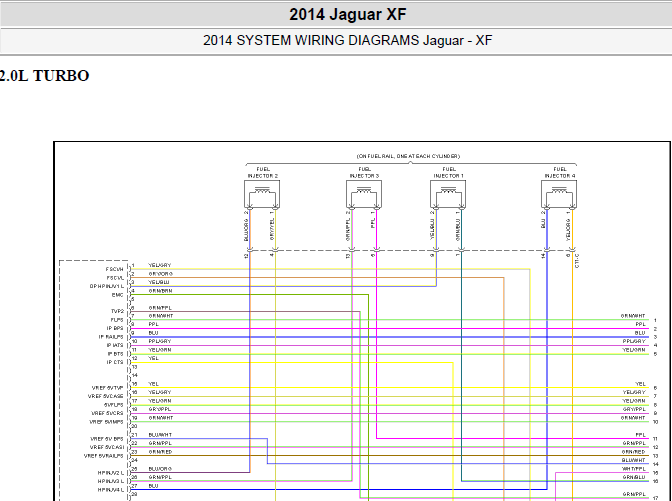
Task: Click the GRN/BRN wire label at pin 4
Action: point(160,291)
